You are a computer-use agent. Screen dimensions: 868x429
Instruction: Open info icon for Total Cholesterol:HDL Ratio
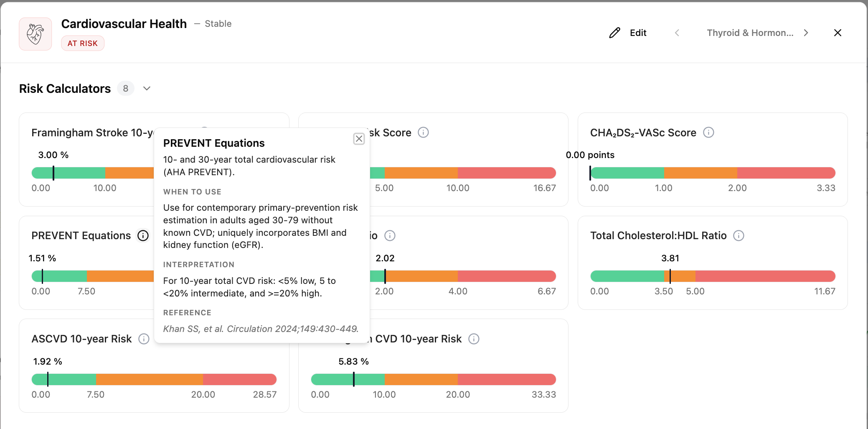click(x=739, y=236)
